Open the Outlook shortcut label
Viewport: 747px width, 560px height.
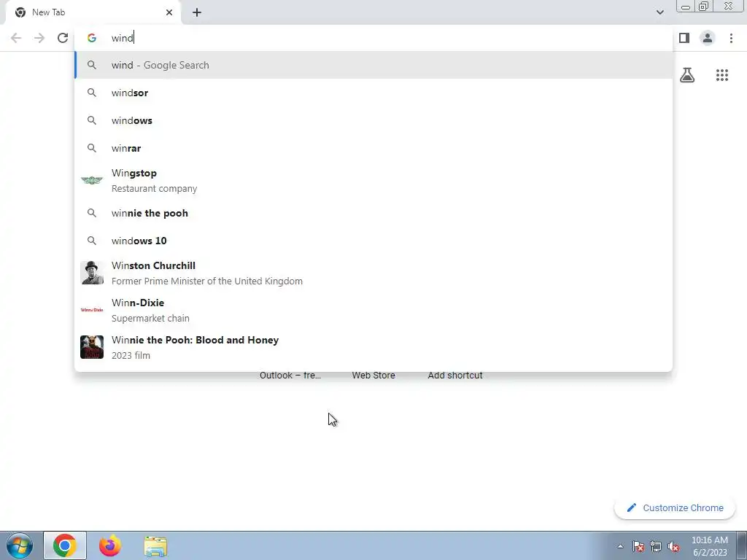click(x=290, y=376)
